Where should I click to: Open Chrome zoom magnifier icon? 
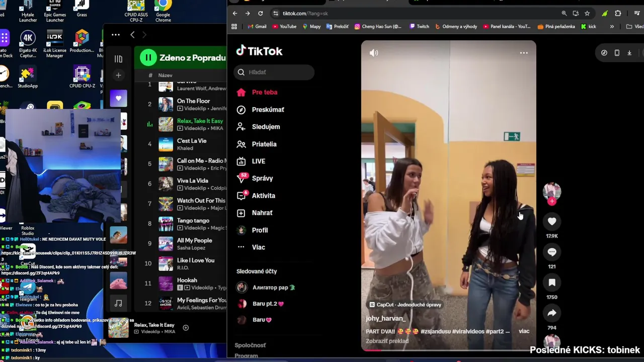click(564, 14)
